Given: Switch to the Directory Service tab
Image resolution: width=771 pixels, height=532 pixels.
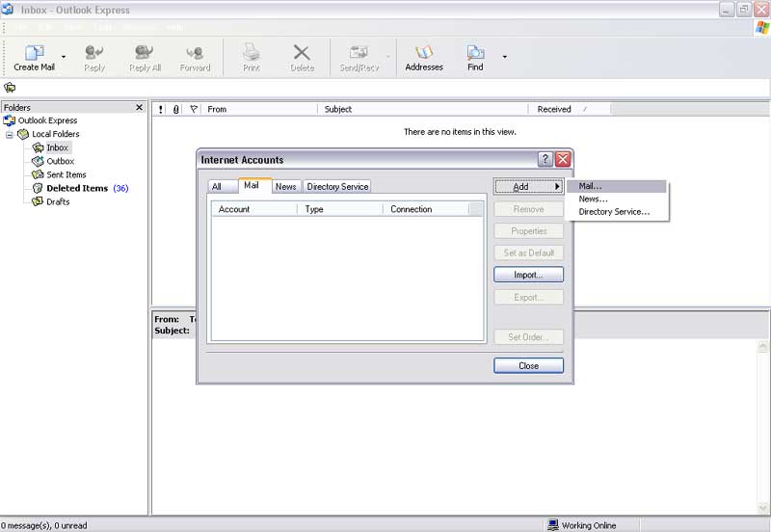Looking at the screenshot, I should click(x=337, y=187).
